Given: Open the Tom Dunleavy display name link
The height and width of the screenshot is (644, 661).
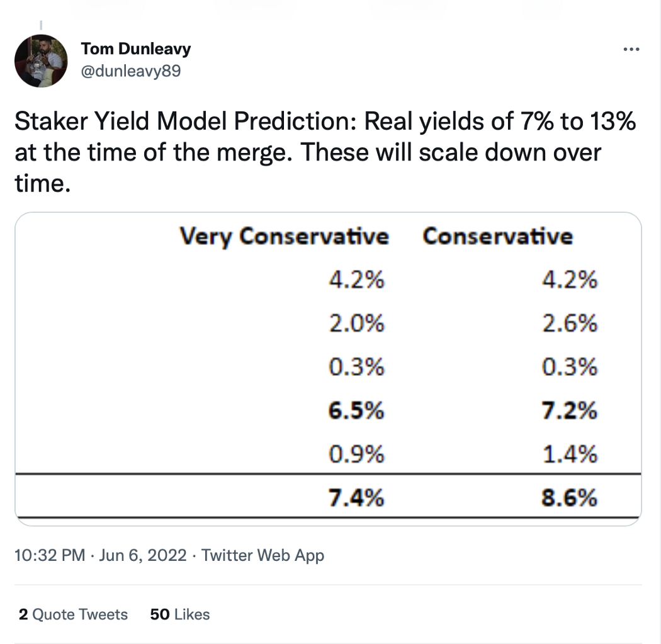Looking at the screenshot, I should point(136,49).
